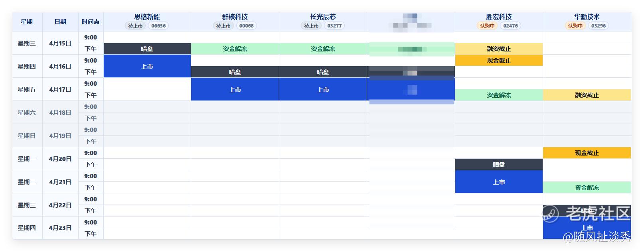Select 融资截止 cell in 华勤技术 column
Screen dimensions: 644x252
(587, 95)
